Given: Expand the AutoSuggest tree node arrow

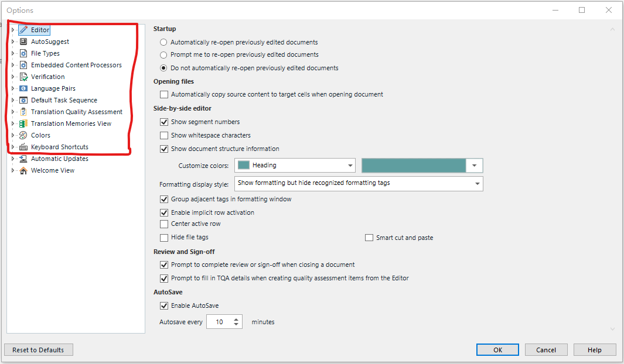Looking at the screenshot, I should 13,42.
